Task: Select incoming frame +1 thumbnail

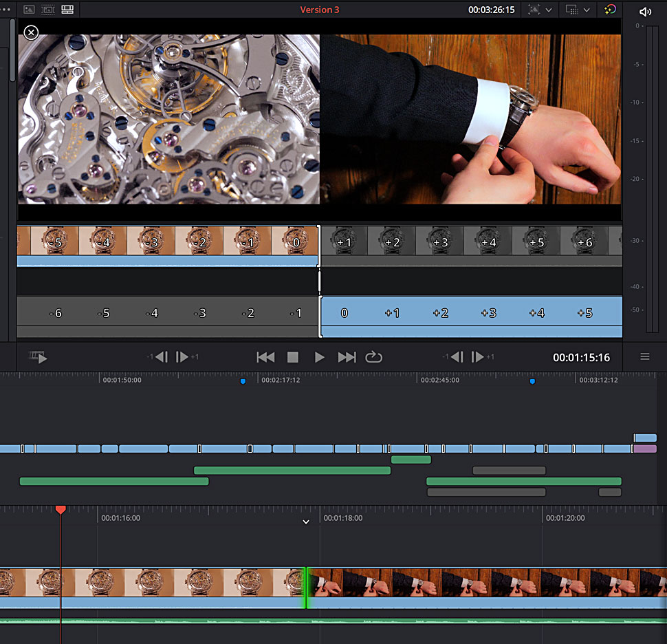Action: pos(344,241)
